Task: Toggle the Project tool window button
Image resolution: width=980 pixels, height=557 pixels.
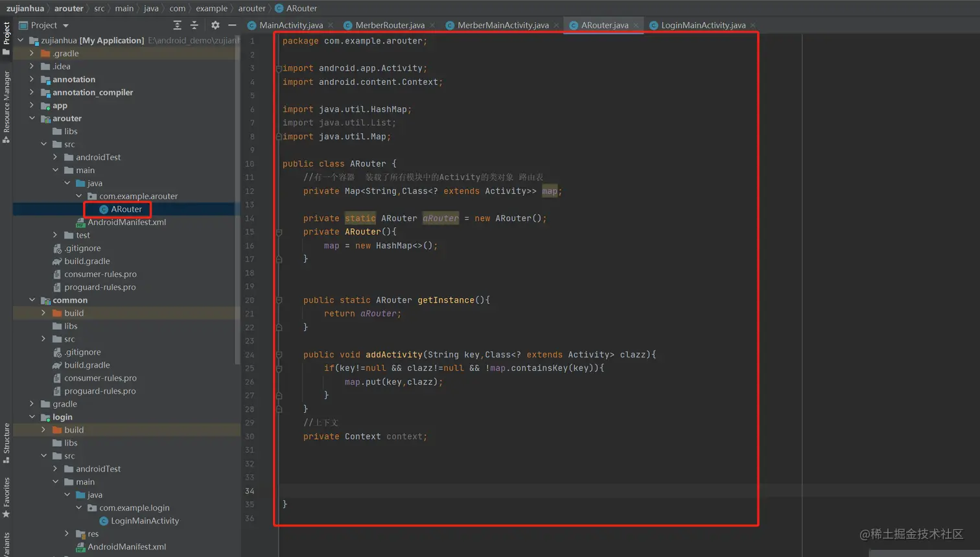Action: pyautogui.click(x=6, y=38)
